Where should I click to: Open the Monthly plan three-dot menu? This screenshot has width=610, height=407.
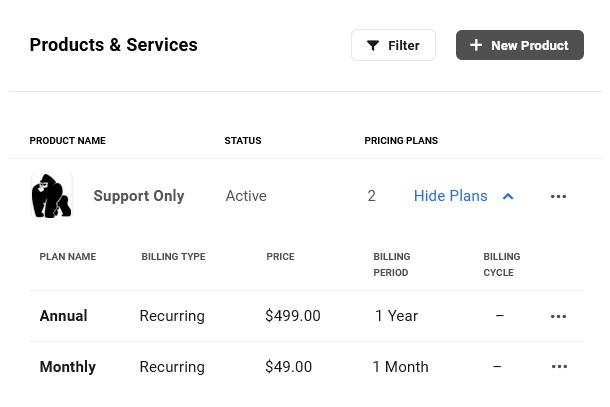(559, 367)
